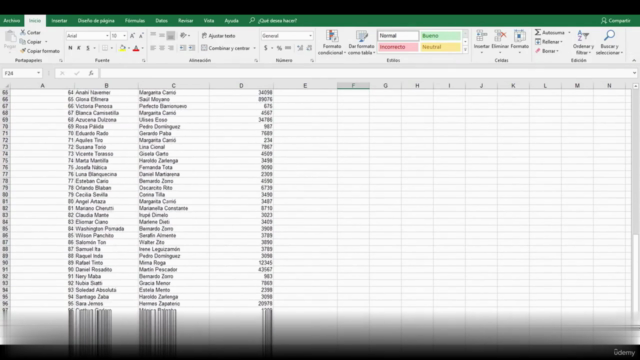Open the Autosuma dropdown arrow
Screen dimensions: 640x360
(569, 32)
